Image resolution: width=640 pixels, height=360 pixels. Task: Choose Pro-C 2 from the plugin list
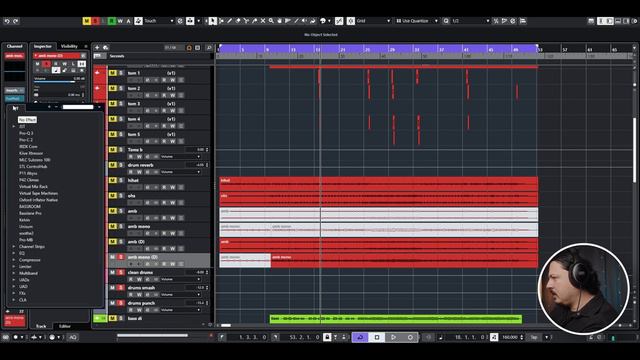(26, 140)
